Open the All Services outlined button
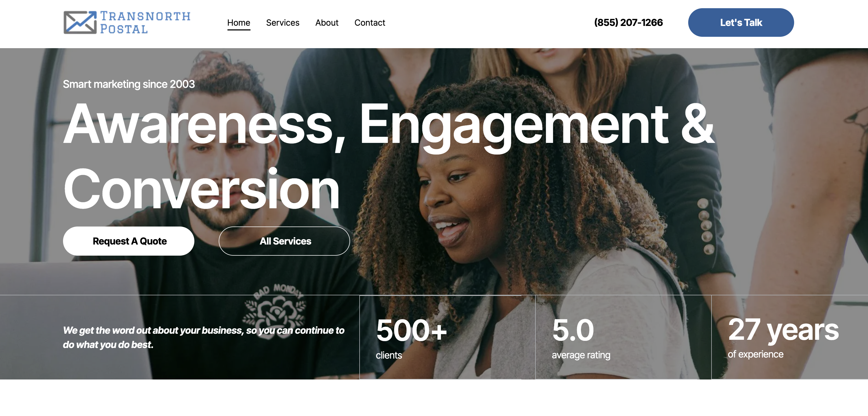 click(x=284, y=241)
